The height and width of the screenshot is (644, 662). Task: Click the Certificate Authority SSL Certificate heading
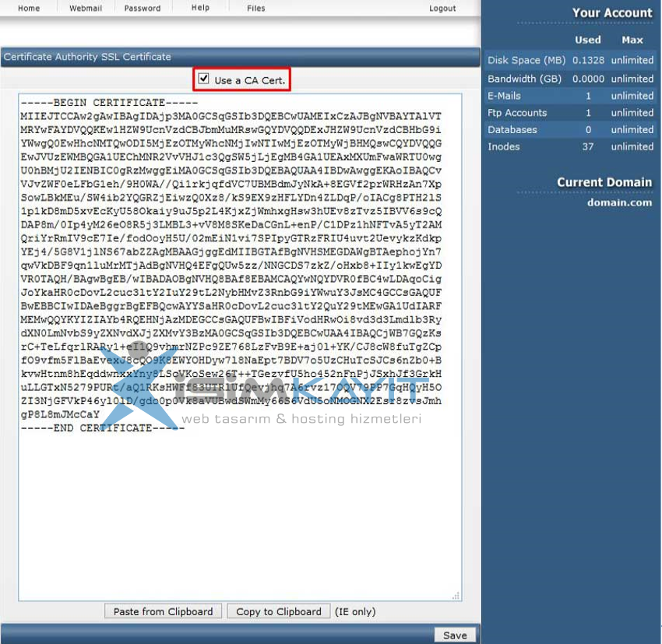pos(87,57)
